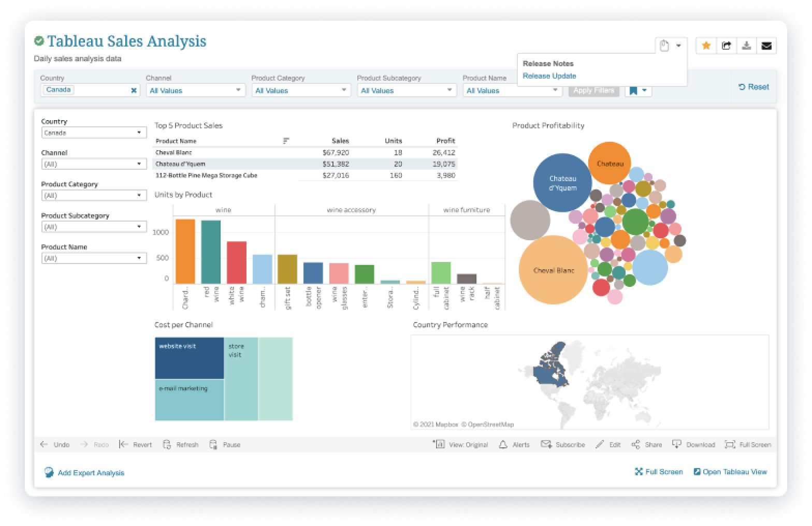Select the Chateau d'Yquem table row name
Image resolution: width=812 pixels, height=526 pixels.
(180, 164)
